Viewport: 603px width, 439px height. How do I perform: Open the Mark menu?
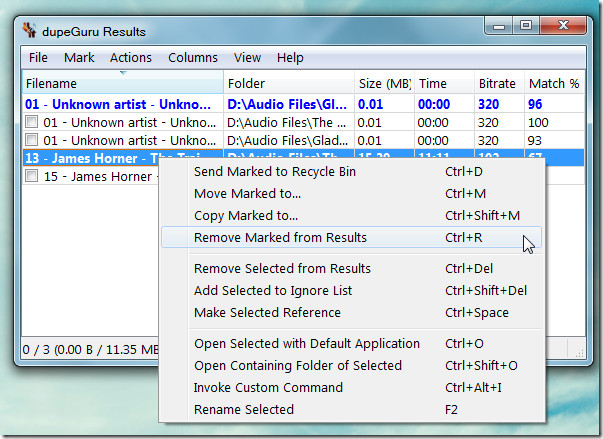click(79, 58)
